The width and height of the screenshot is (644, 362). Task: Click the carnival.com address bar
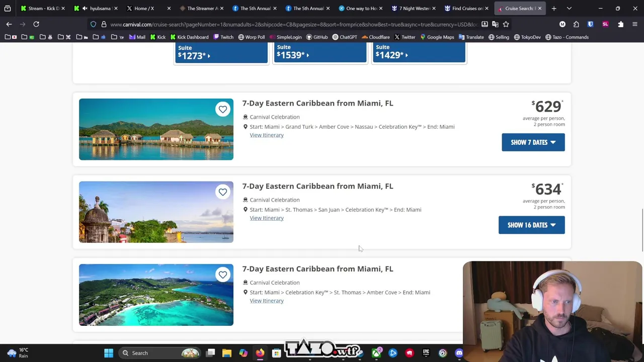(x=293, y=24)
